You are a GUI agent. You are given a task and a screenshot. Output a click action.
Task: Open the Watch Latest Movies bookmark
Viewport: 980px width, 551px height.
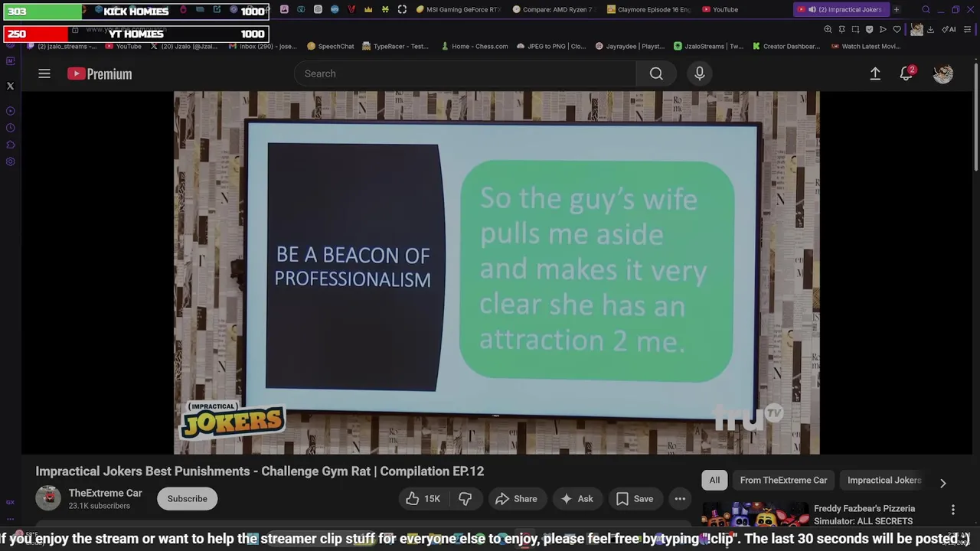(865, 46)
